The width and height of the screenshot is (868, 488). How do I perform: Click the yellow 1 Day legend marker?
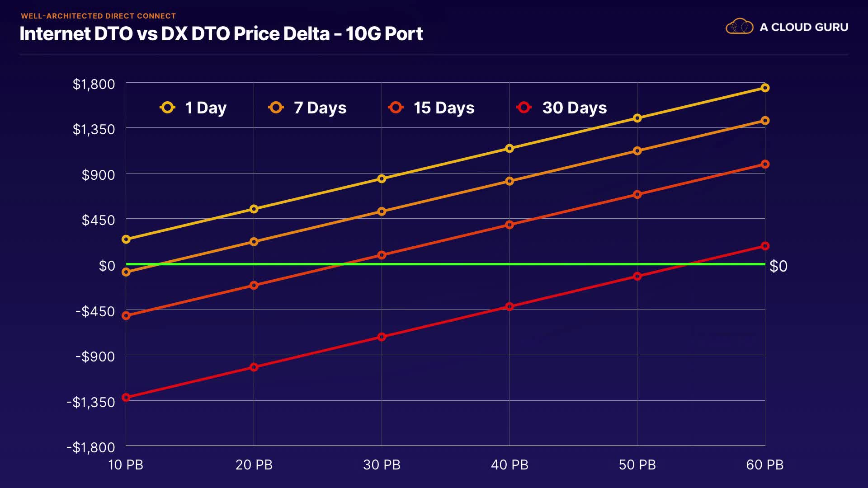[x=167, y=108]
